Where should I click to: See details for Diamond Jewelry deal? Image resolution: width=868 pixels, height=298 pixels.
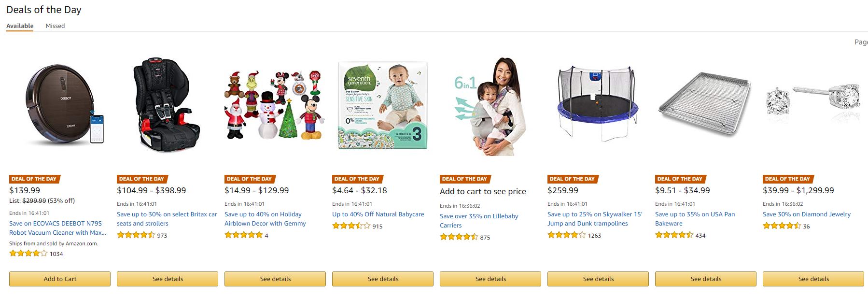pos(813,279)
